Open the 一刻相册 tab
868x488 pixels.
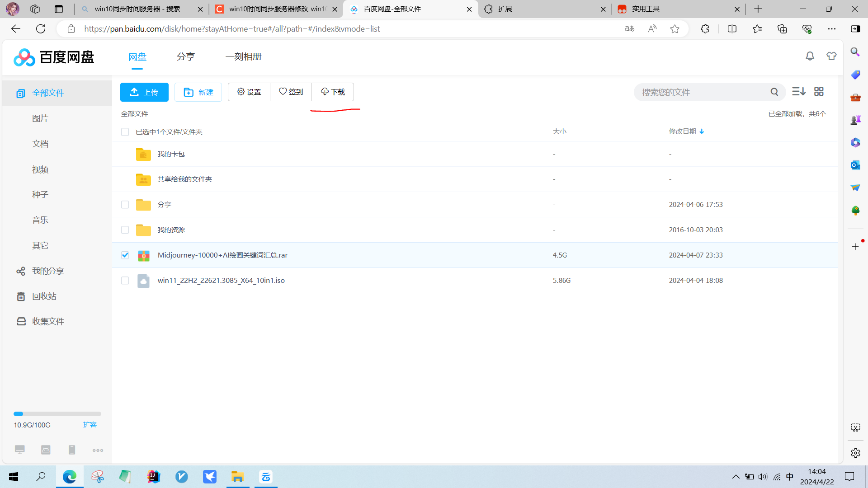coord(243,56)
